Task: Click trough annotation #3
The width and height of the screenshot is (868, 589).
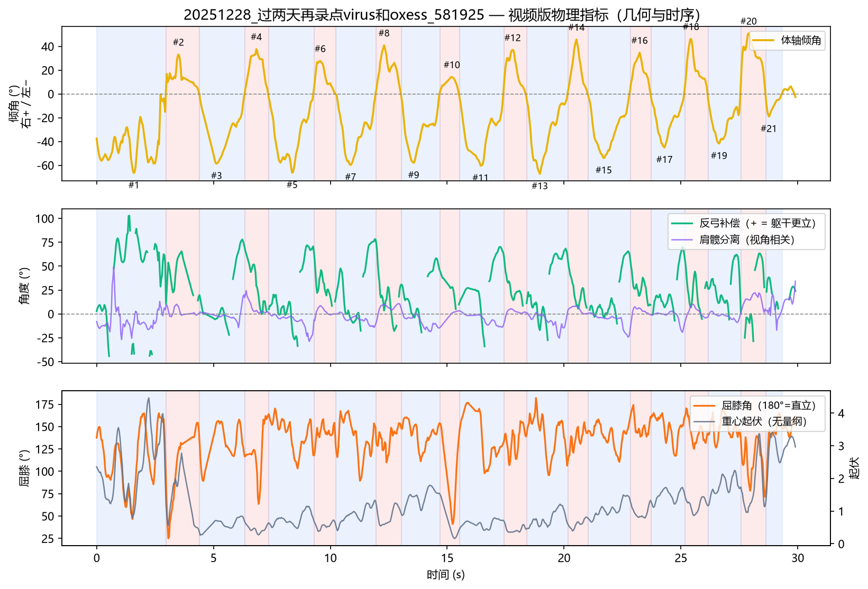Action: 216,176
